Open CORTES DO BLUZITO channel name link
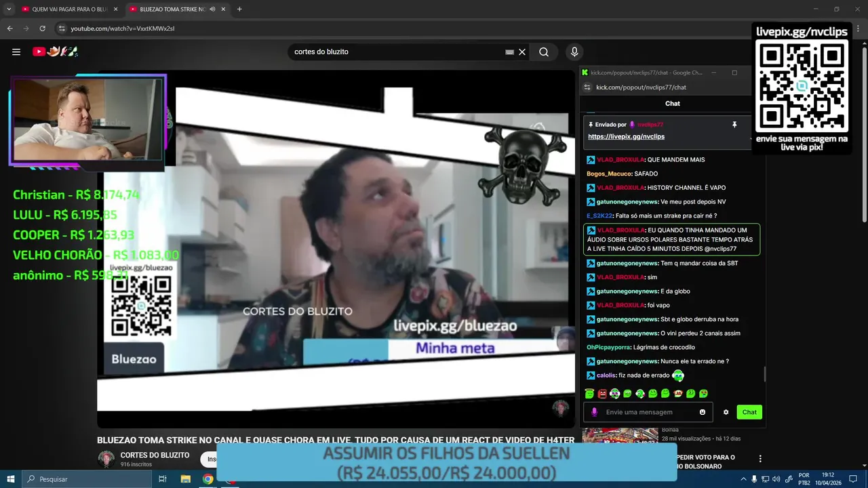Screen dimensions: 868x488 point(155,455)
